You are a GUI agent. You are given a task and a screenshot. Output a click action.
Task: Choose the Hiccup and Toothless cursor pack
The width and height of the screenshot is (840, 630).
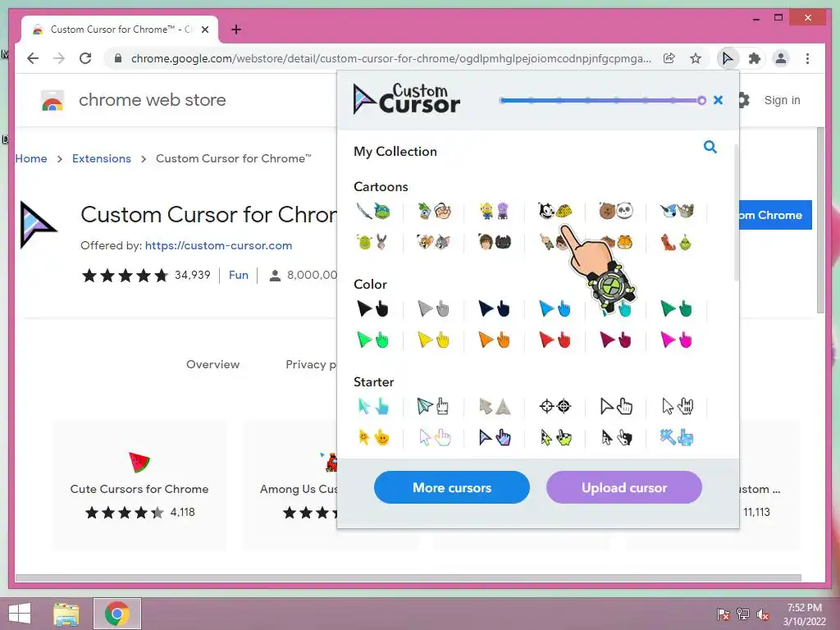(495, 243)
